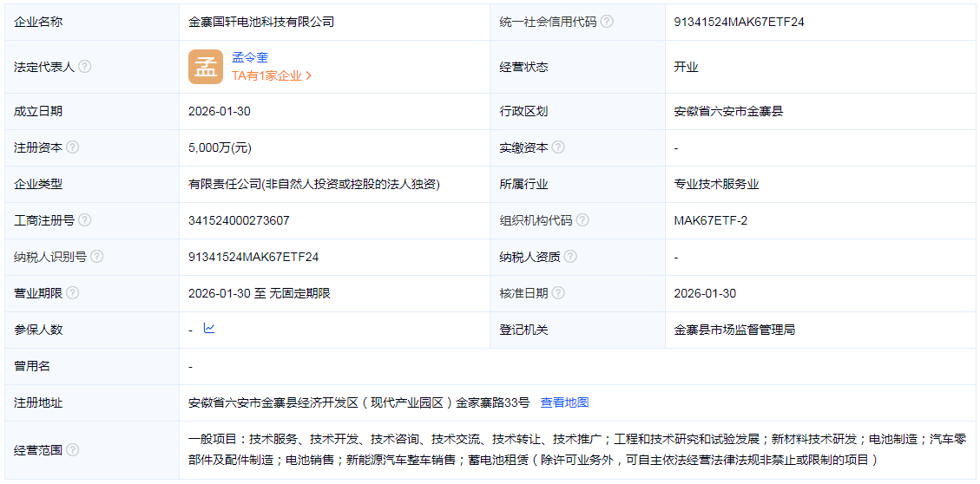This screenshot has width=980, height=484.
Task: Click the 经营范围 help icon
Action: tap(73, 449)
